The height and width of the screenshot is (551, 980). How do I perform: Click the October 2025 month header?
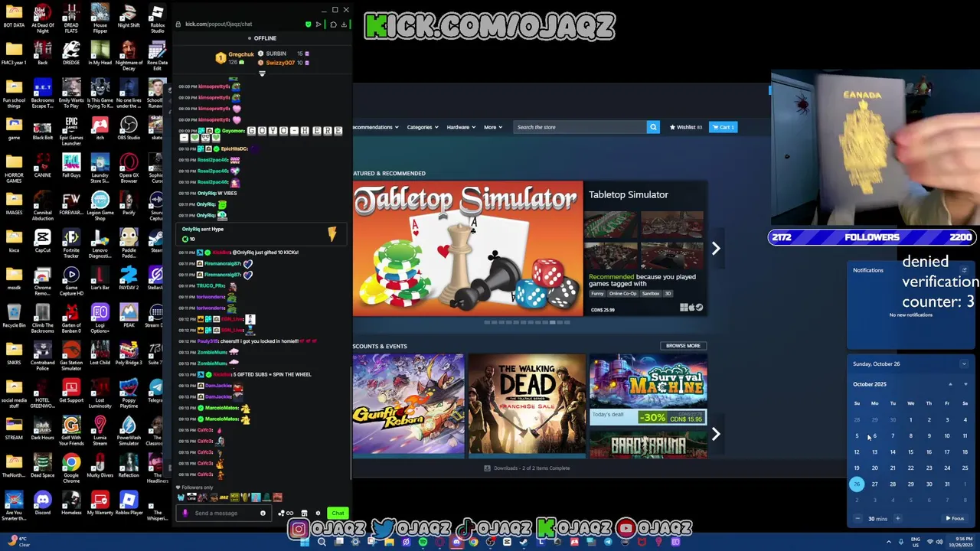tap(870, 384)
